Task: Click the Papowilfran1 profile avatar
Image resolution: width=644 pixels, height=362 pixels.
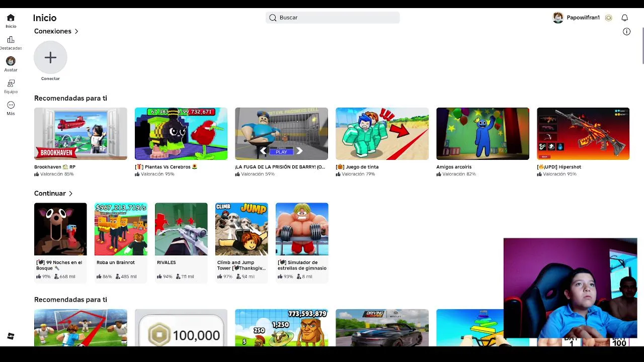Action: [558, 18]
